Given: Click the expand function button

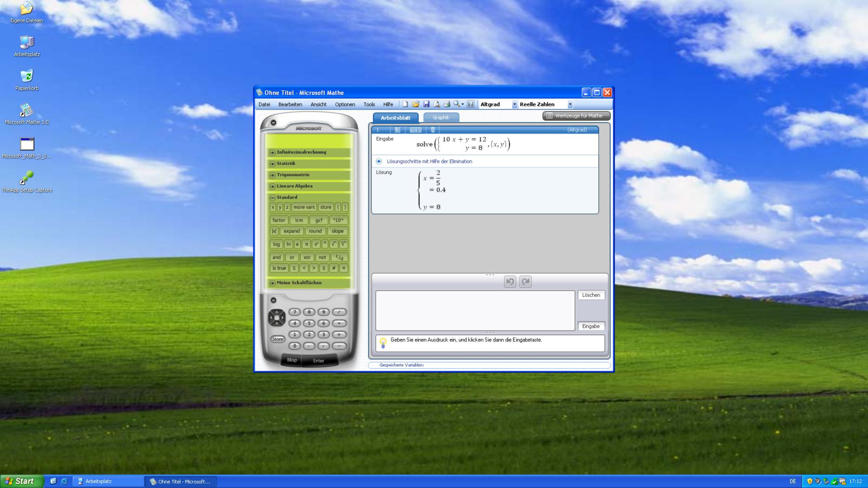Looking at the screenshot, I should click(x=292, y=231).
